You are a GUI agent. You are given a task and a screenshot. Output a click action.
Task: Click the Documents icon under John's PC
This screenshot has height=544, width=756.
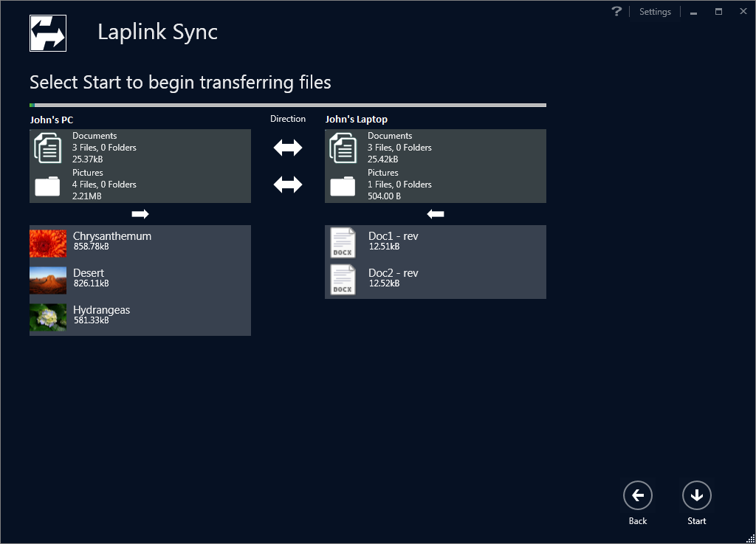click(48, 148)
